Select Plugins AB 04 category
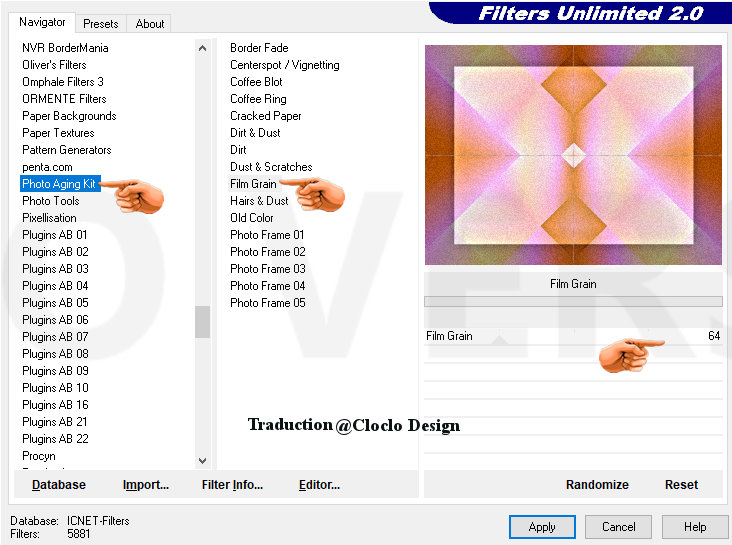 coord(55,286)
